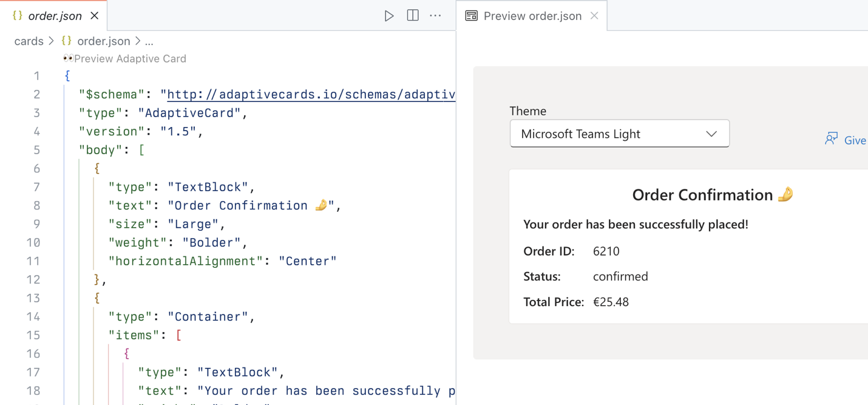Click the Theme label above the selector

527,111
